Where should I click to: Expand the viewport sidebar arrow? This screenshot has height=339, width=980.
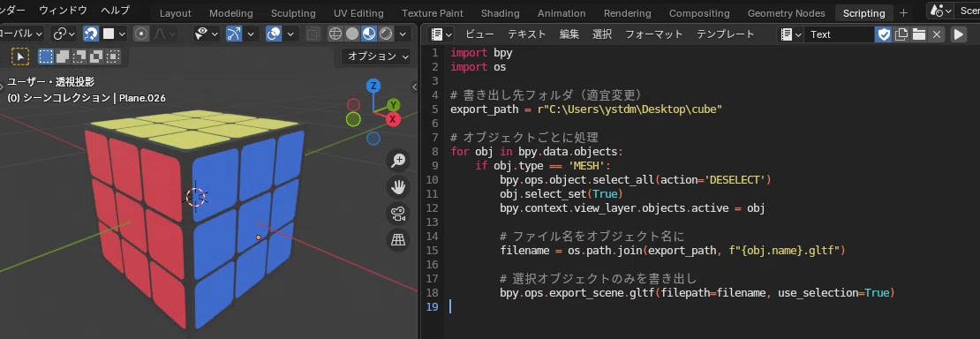point(414,87)
